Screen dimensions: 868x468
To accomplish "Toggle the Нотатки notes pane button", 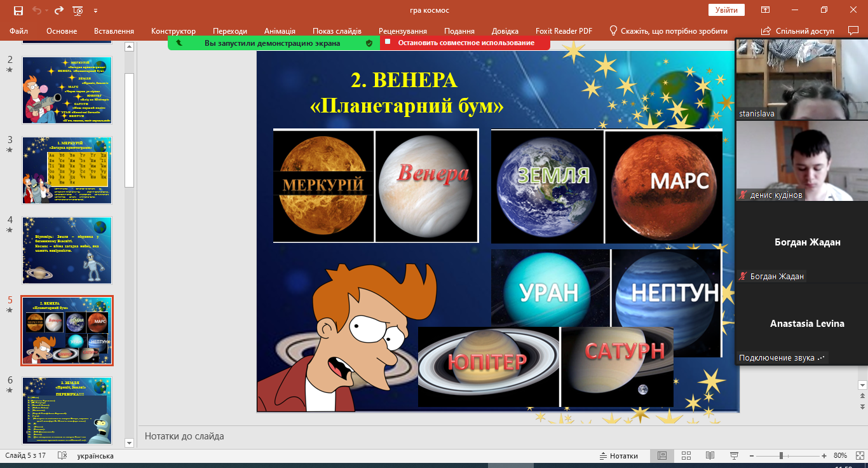I will coord(619,456).
